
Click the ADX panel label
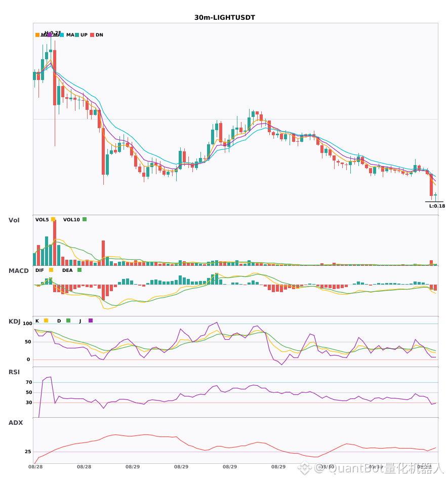16,423
